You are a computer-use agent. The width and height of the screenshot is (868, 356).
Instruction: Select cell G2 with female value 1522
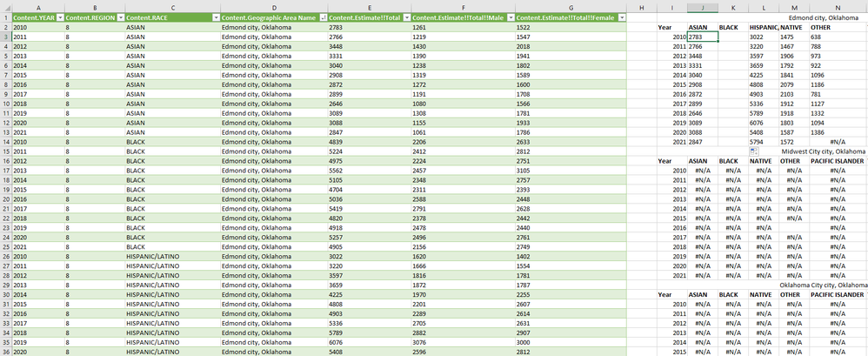(x=571, y=27)
